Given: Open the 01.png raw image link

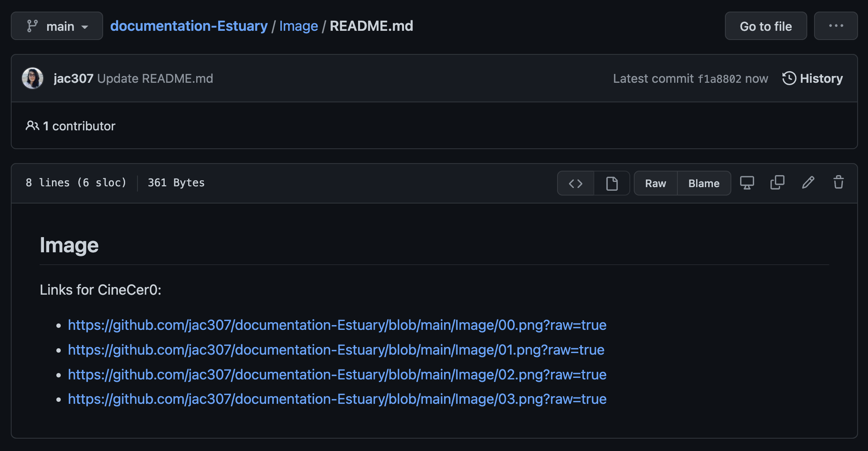Looking at the screenshot, I should click(x=336, y=350).
